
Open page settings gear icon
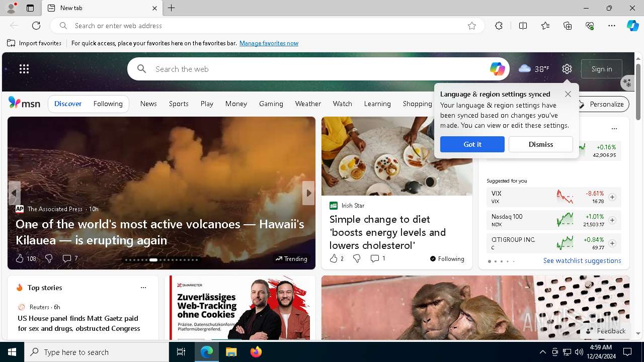(x=567, y=69)
